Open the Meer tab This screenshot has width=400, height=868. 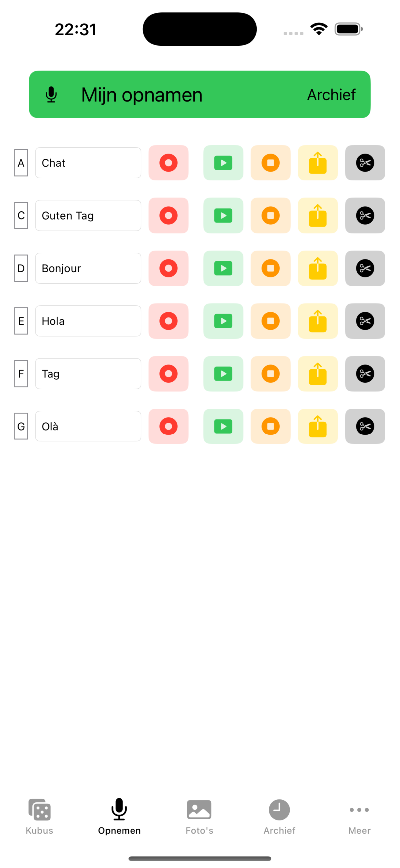point(359,816)
